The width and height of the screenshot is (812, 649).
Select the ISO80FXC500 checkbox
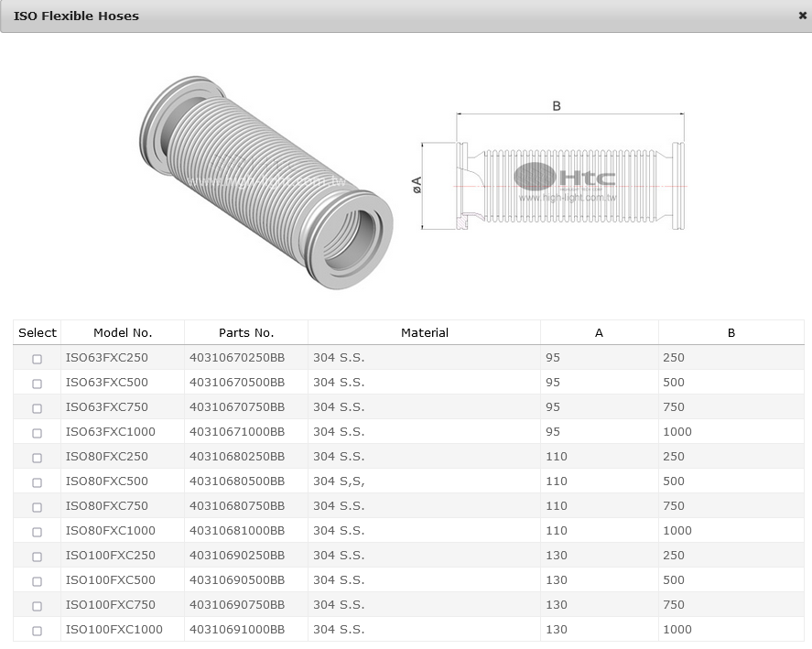pos(38,482)
